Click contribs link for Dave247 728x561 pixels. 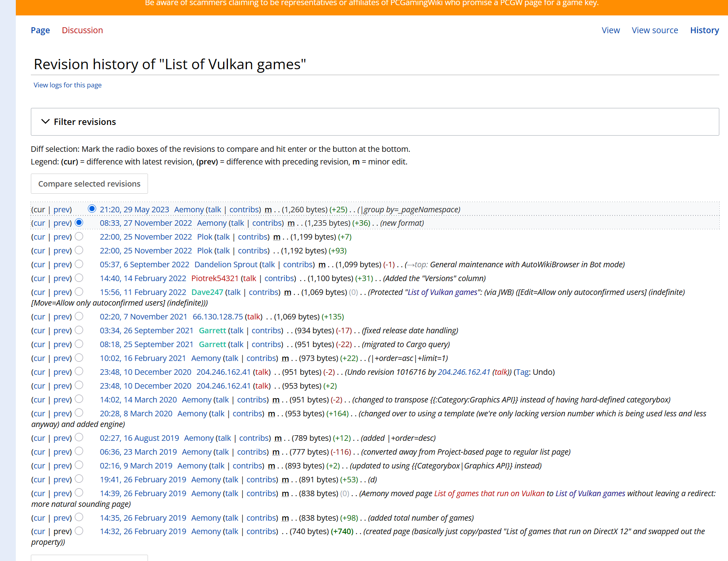click(x=264, y=292)
